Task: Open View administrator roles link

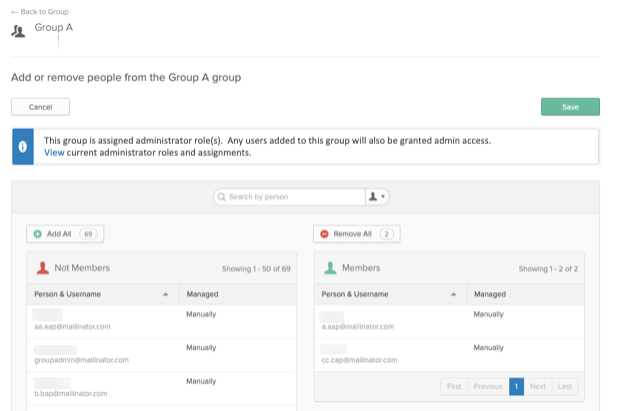Action: [54, 153]
